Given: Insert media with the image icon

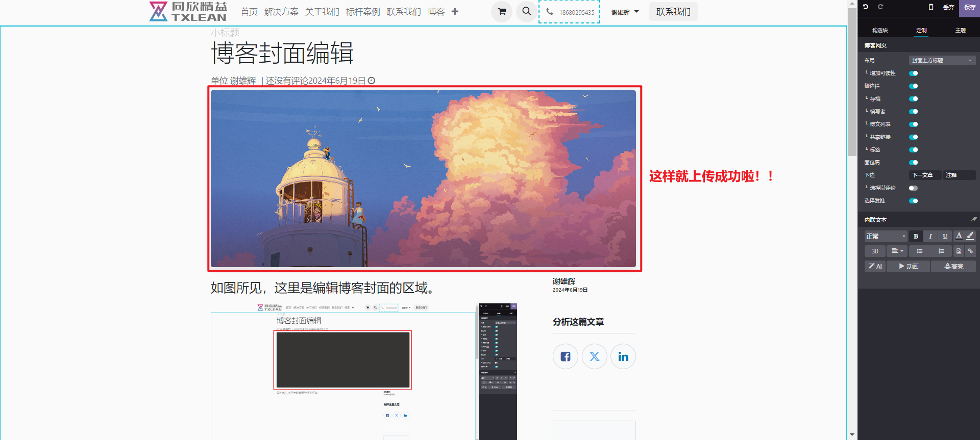Looking at the screenshot, I should pos(959,251).
